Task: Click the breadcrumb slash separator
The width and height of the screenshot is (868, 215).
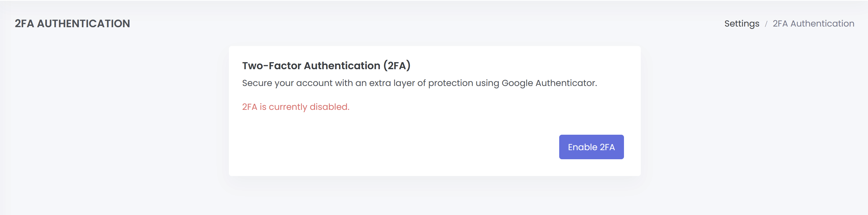Action: point(766,24)
